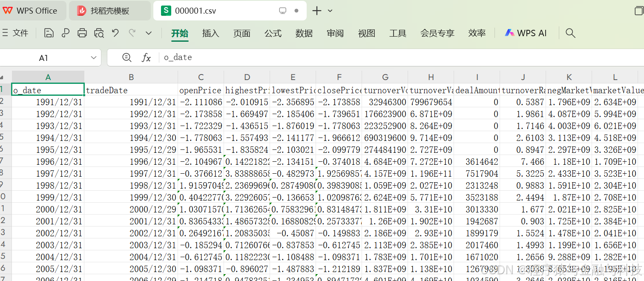Open the 数据 tab
This screenshot has height=281, width=644.
(x=304, y=33)
